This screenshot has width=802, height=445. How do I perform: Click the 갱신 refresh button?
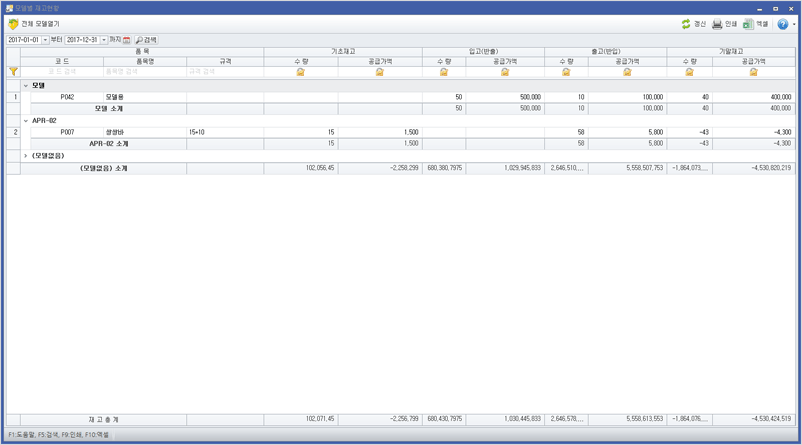point(693,24)
